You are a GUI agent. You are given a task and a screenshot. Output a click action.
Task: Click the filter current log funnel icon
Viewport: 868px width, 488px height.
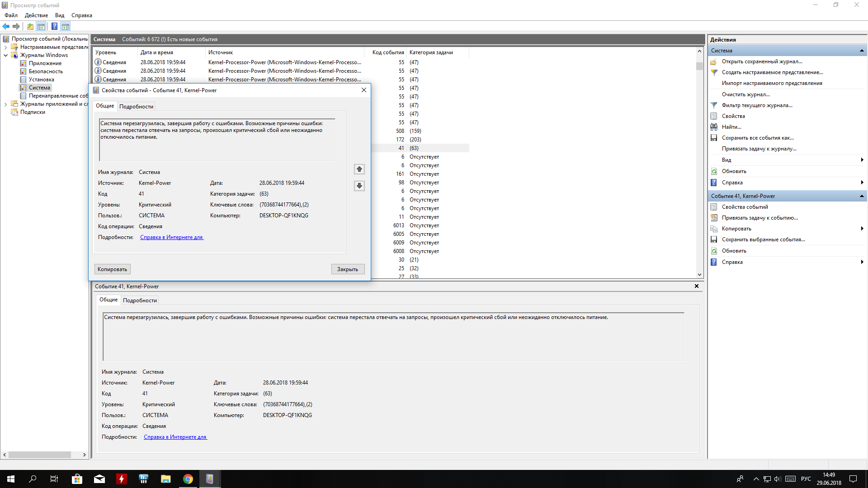tap(714, 105)
